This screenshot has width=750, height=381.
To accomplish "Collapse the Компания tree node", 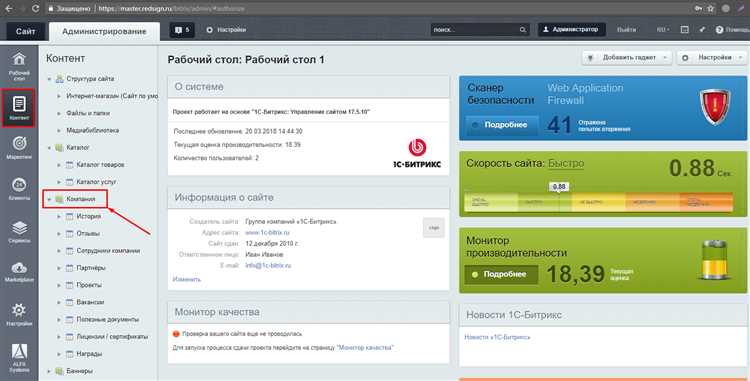I will click(49, 199).
